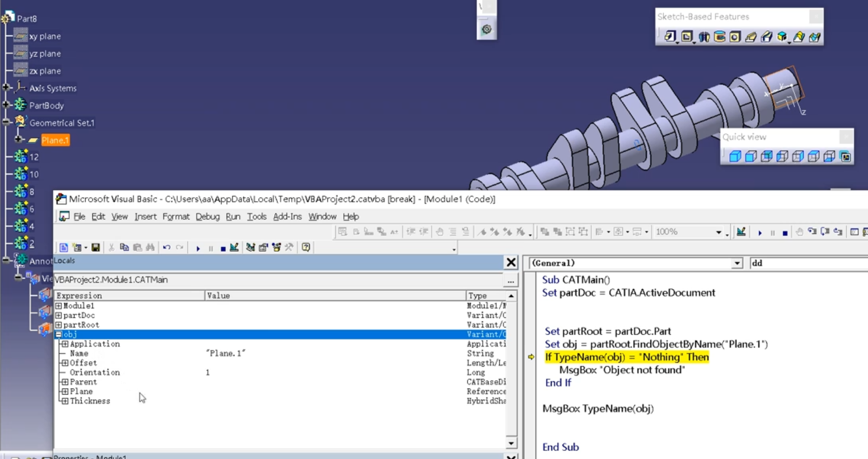This screenshot has height=459, width=868.
Task: Click the Pocket tool in Sketch-Based Features
Action: click(x=687, y=36)
